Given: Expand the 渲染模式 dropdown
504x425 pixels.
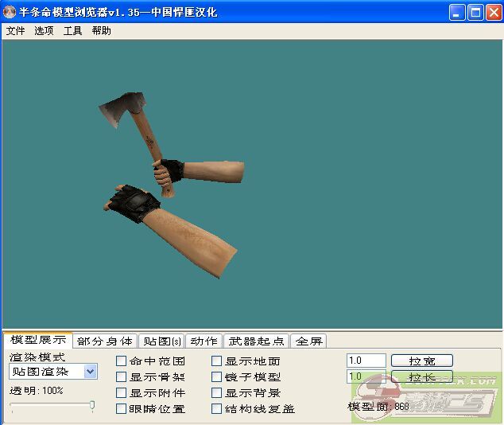Looking at the screenshot, I should 90,372.
